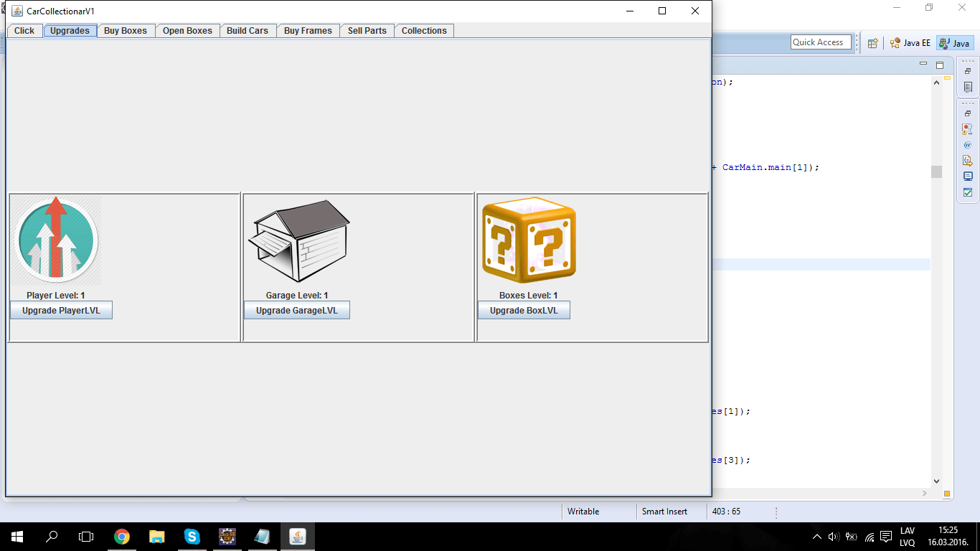This screenshot has height=551, width=980.
Task: Expand hidden tray icons via the chevron
Action: (816, 536)
